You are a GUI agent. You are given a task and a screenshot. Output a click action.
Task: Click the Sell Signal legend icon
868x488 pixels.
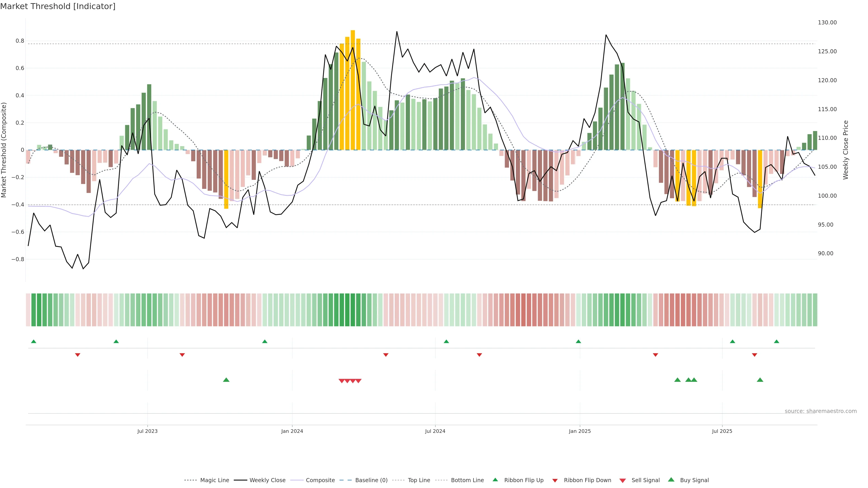click(623, 481)
